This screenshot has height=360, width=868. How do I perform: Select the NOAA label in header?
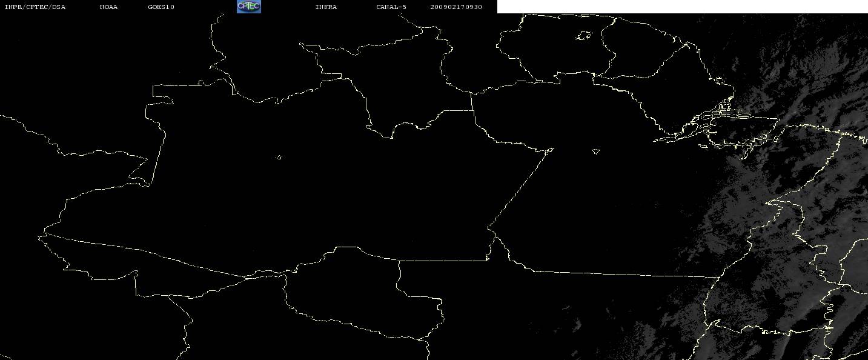click(x=108, y=7)
